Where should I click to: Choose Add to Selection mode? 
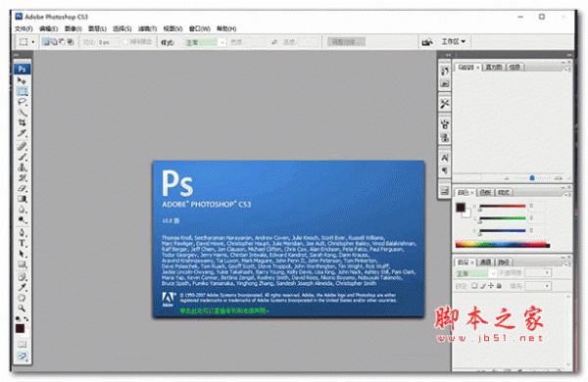coord(54,41)
